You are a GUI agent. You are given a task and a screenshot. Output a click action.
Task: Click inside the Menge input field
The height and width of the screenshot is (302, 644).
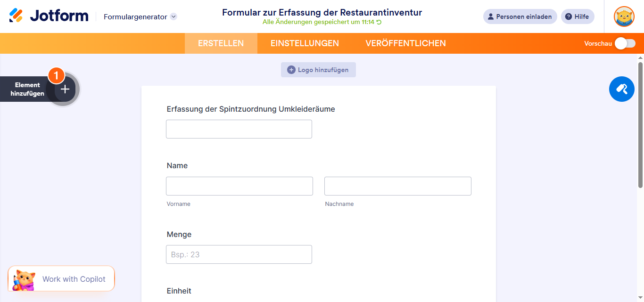coord(239,254)
